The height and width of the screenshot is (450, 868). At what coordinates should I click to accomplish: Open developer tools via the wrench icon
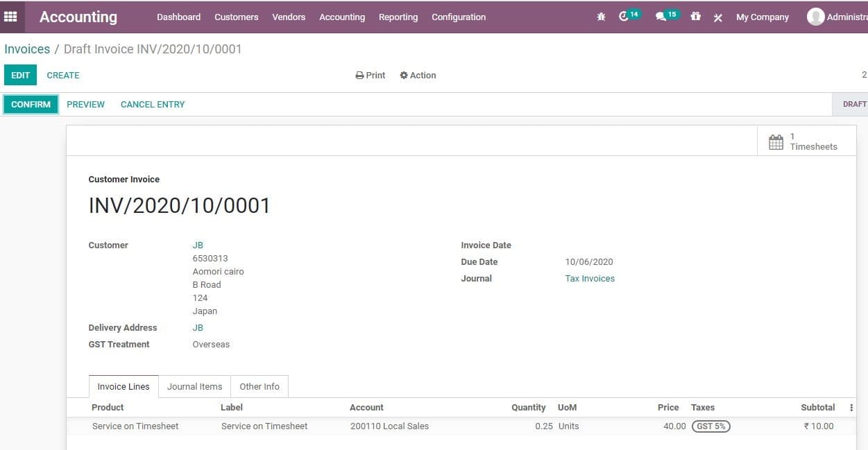717,17
